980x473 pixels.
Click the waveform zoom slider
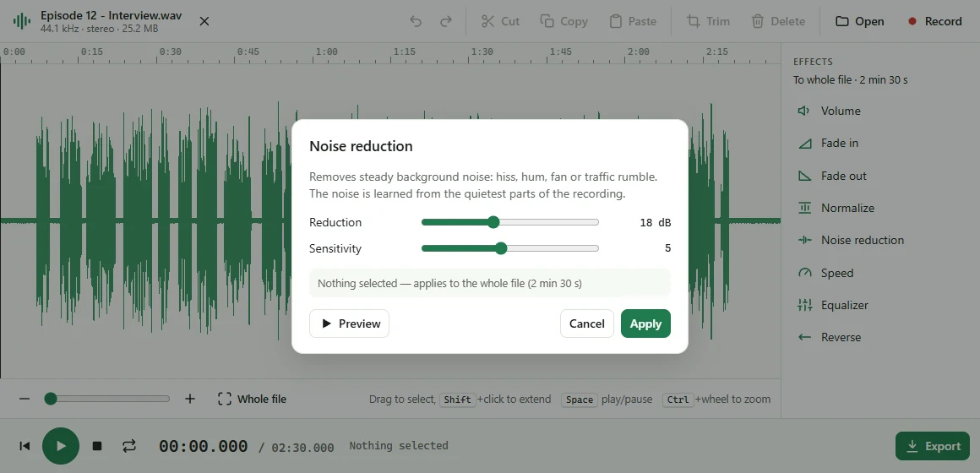point(107,399)
